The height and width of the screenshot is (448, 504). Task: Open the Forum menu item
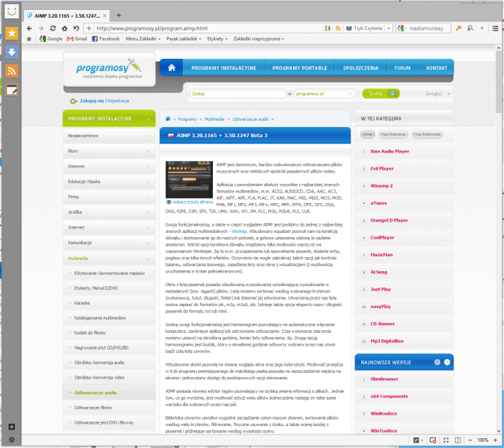pos(402,68)
